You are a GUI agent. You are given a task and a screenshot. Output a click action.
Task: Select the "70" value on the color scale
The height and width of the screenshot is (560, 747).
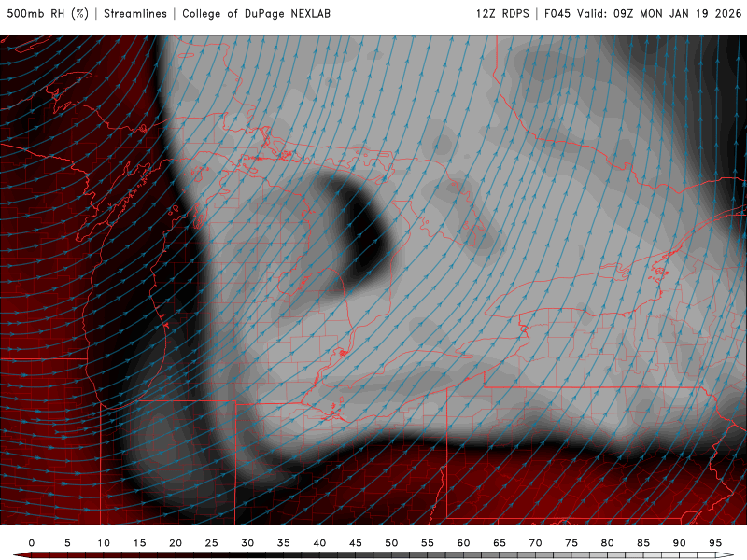535,543
